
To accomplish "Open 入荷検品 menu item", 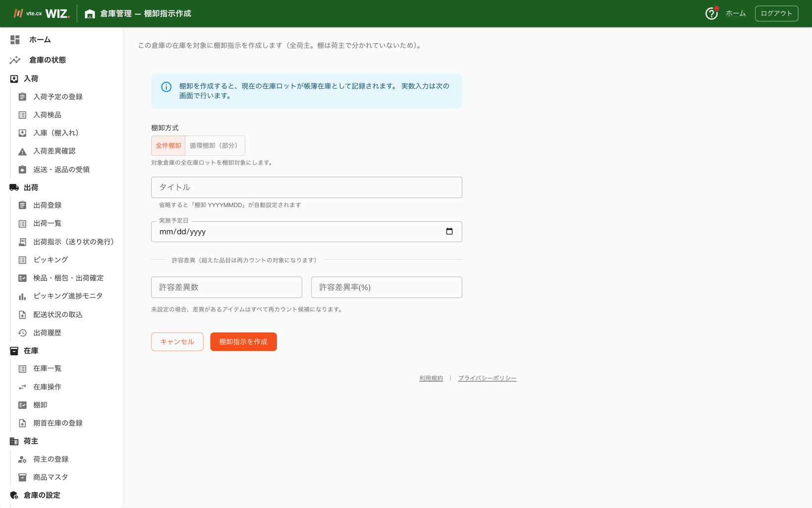I will (47, 115).
